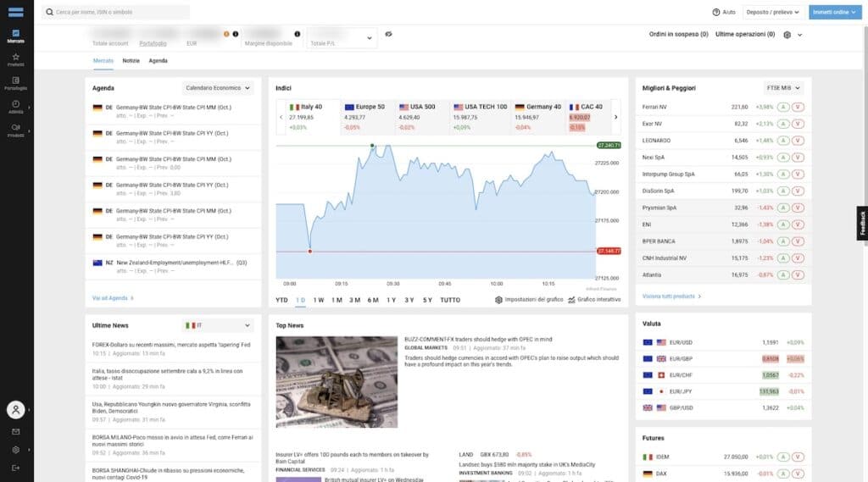Open the mail envelope icon in sidebar
Image resolution: width=868 pixels, height=482 pixels.
(16, 431)
